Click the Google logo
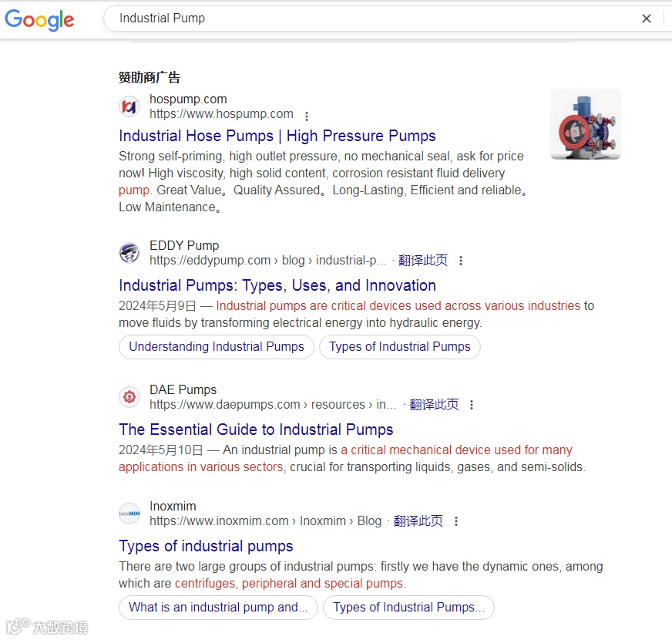This screenshot has width=672, height=640. [x=39, y=20]
